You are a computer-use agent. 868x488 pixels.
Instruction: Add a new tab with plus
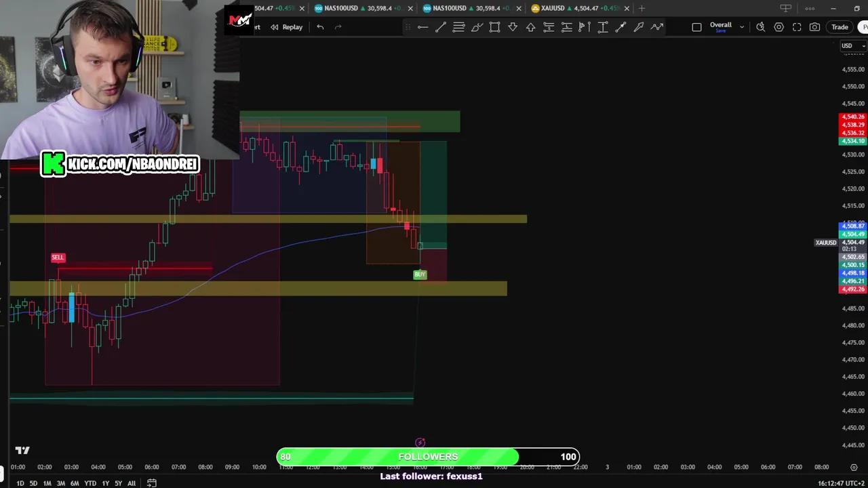pyautogui.click(x=642, y=8)
